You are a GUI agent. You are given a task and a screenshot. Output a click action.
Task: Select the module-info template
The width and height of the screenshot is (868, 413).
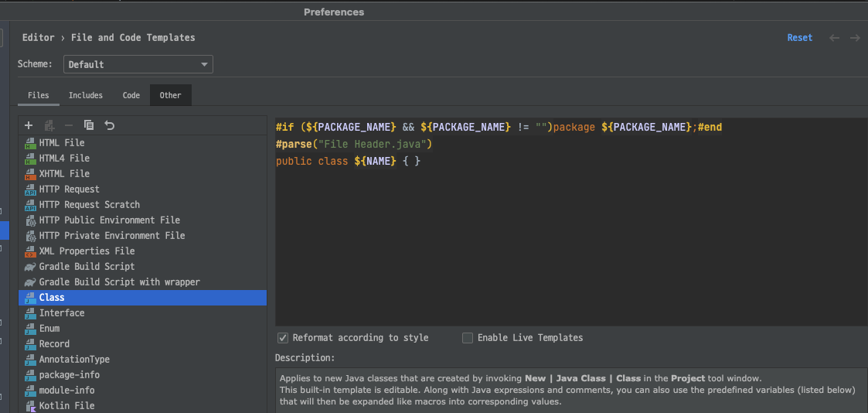[x=143, y=391]
